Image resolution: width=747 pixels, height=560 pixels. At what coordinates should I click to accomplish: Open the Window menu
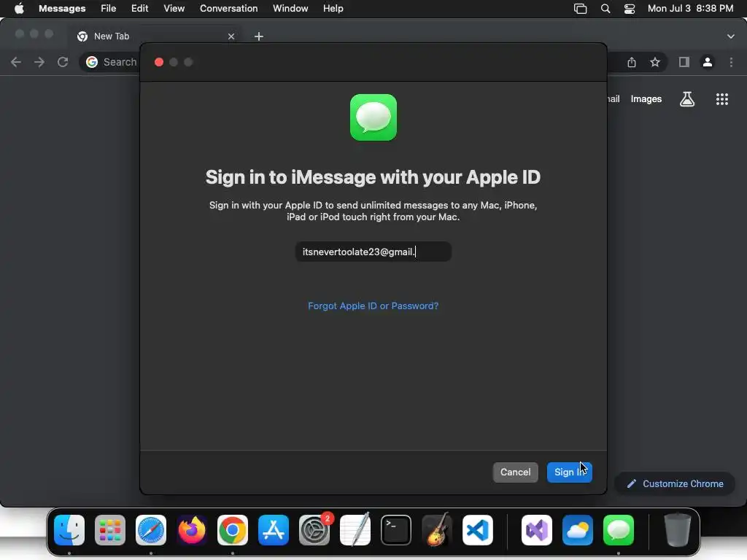pyautogui.click(x=290, y=9)
